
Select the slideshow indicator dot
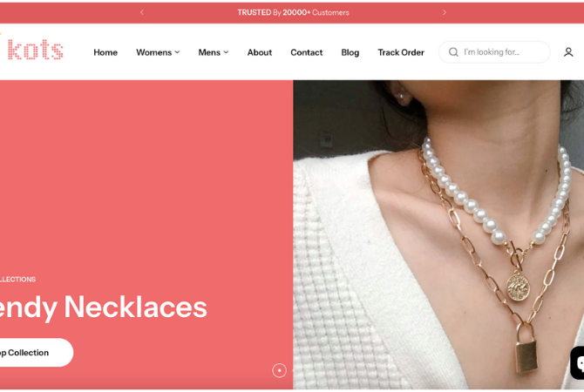click(279, 370)
